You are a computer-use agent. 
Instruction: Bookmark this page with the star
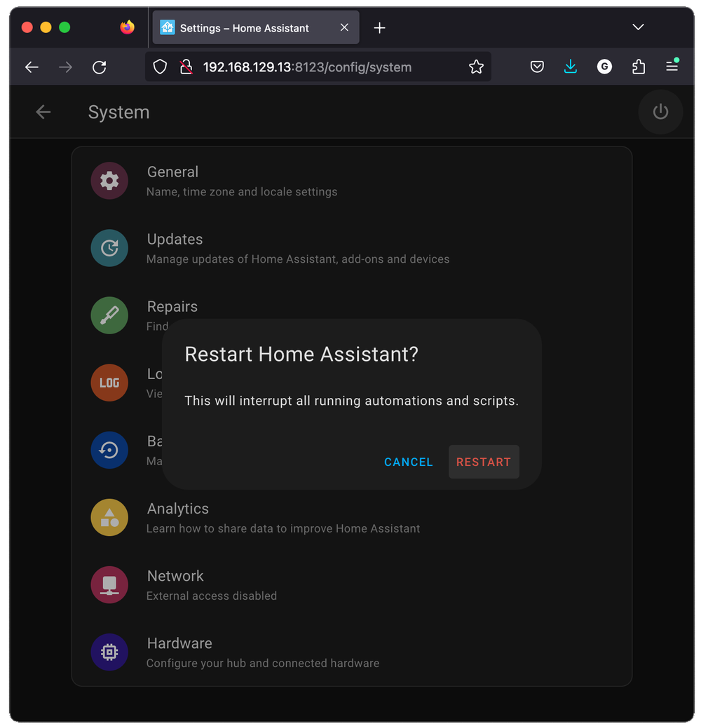[x=476, y=67]
